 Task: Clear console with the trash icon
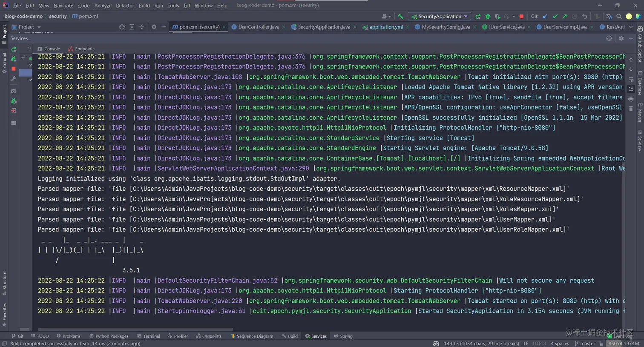[x=631, y=109]
